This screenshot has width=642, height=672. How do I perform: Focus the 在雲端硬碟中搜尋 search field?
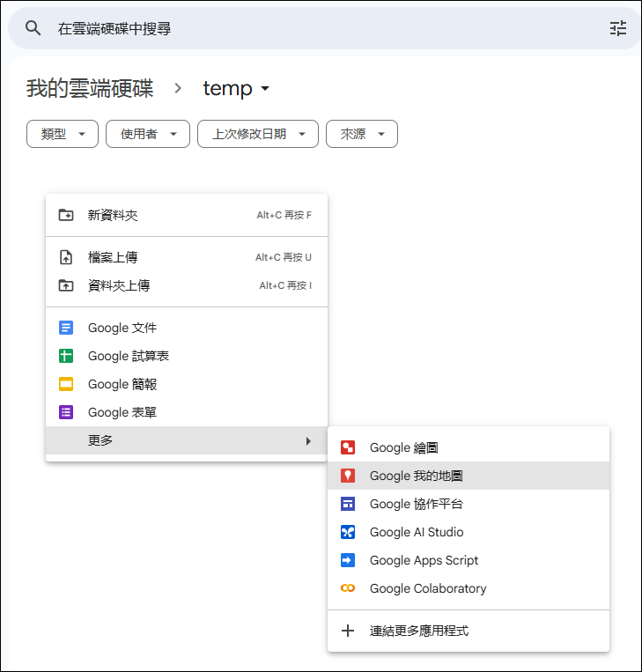pyautogui.click(x=326, y=28)
